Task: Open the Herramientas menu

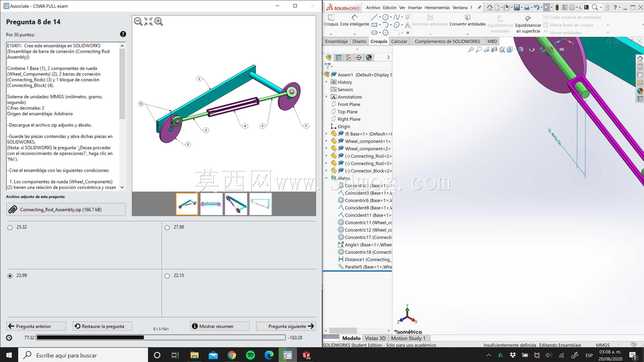Action: coord(437,8)
